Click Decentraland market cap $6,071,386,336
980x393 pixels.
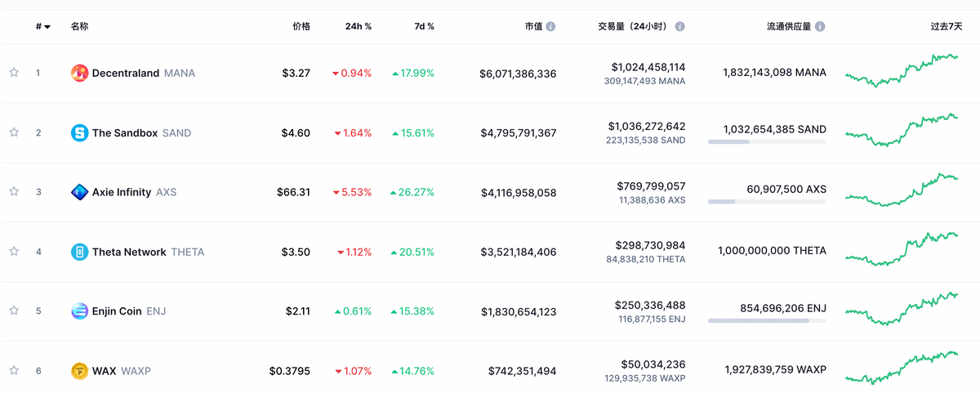(x=519, y=74)
